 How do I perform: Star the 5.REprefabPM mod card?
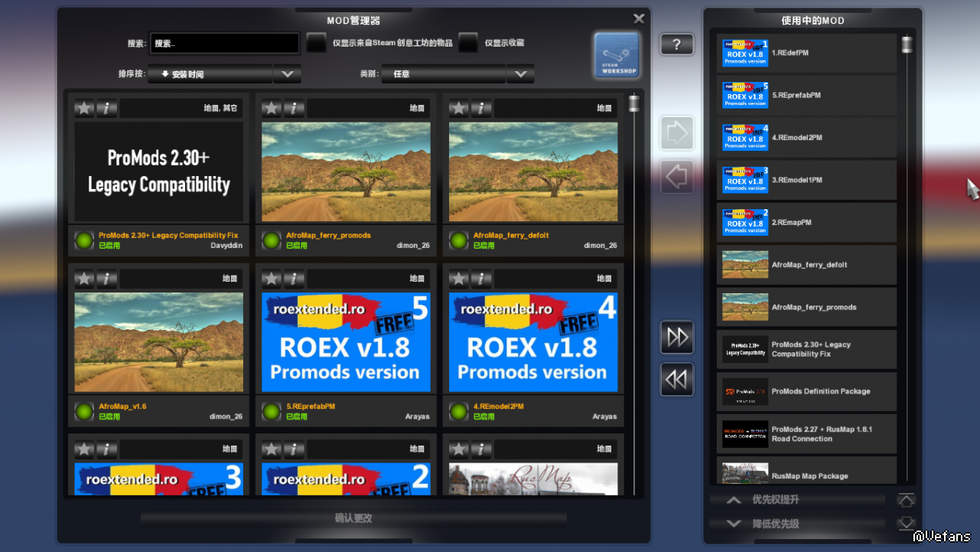point(272,279)
